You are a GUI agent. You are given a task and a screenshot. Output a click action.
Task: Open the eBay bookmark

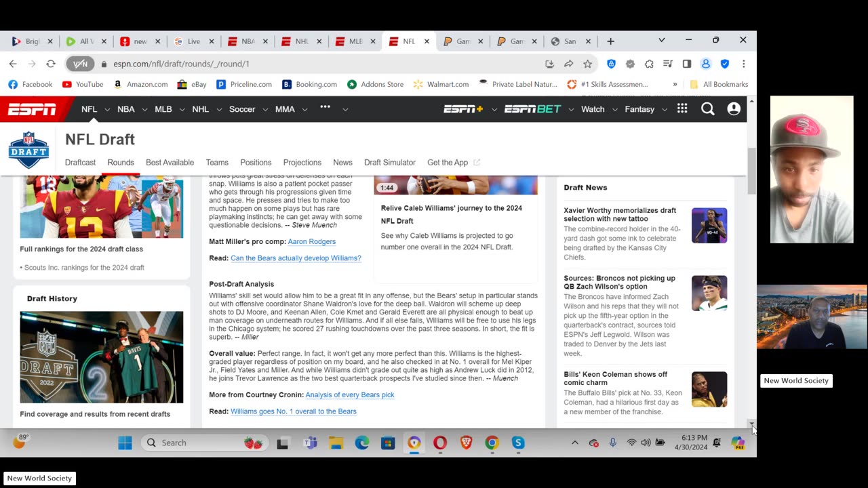tap(192, 84)
